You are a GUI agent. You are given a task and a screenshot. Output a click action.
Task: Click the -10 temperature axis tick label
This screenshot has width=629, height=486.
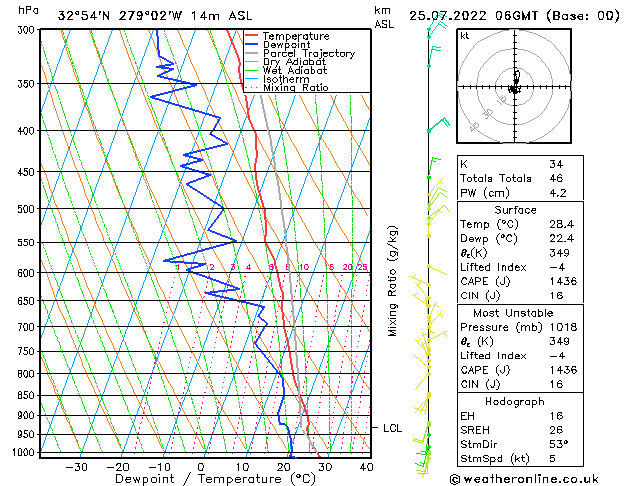pos(160,467)
